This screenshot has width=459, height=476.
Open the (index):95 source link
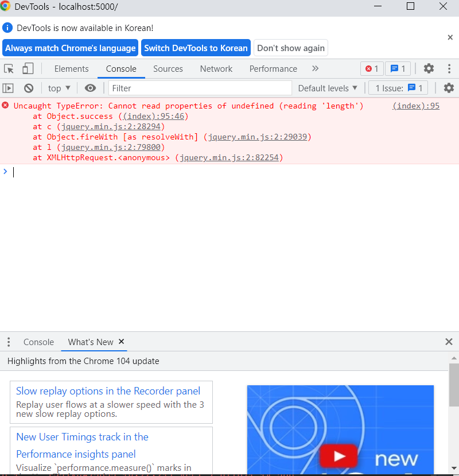(x=416, y=106)
